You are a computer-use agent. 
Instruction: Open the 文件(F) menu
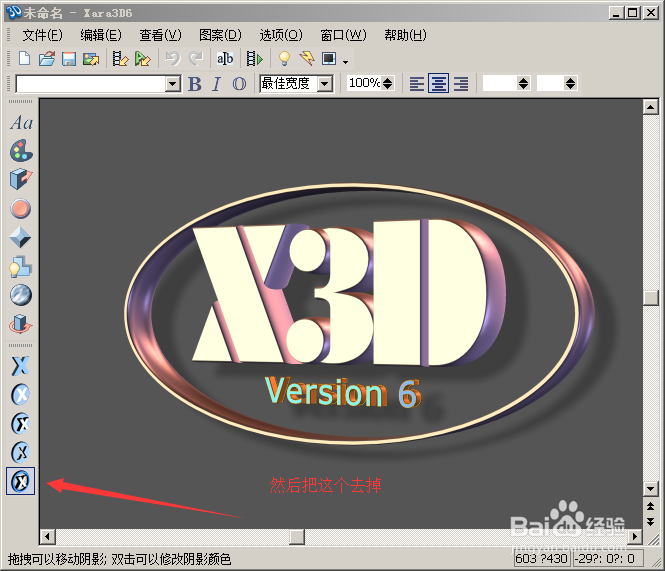pyautogui.click(x=42, y=35)
